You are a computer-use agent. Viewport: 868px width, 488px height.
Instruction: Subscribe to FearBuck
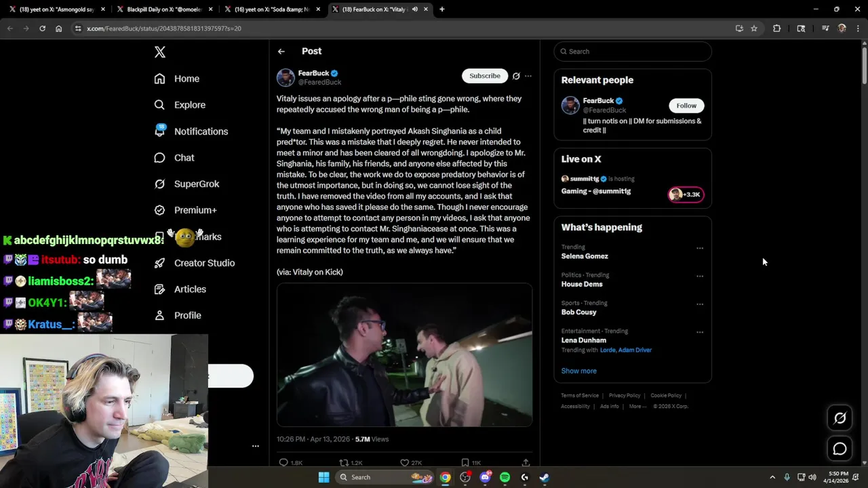coord(485,76)
